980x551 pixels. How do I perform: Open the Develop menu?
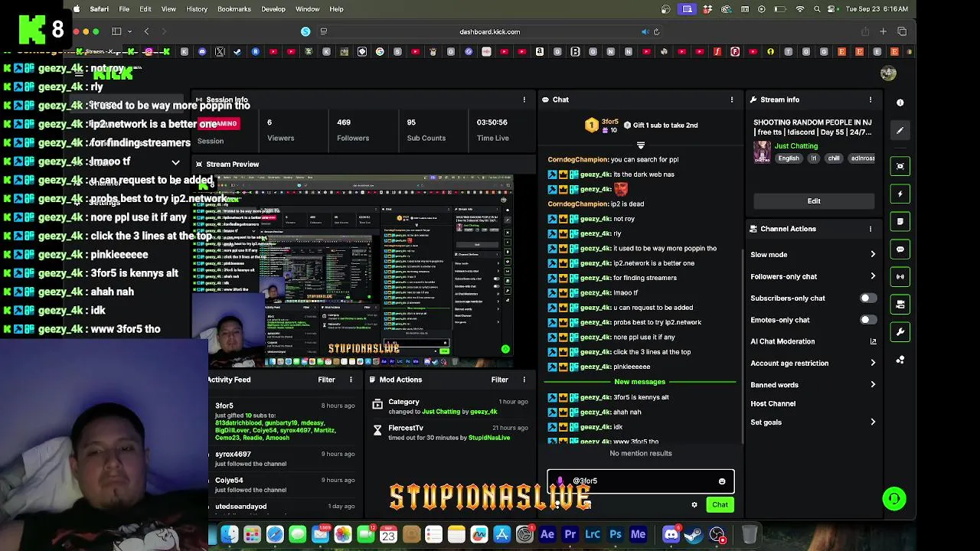(273, 9)
